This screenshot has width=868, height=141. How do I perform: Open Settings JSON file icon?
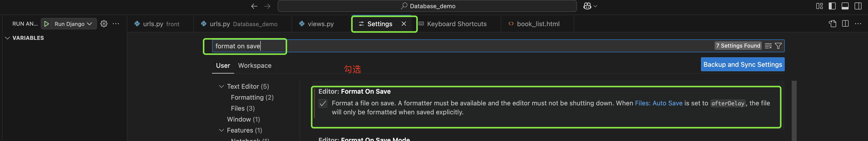832,24
